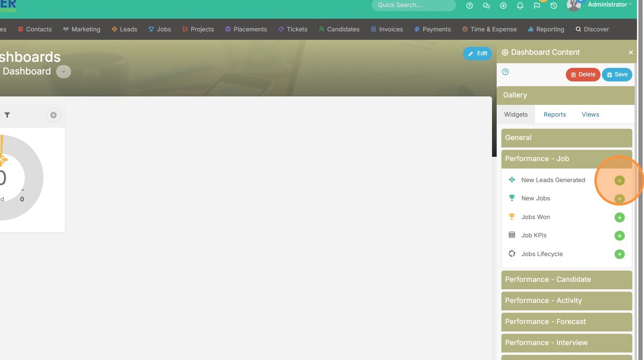The image size is (644, 360).
Task: Click the table icon beside Job KPIs
Action: point(512,235)
